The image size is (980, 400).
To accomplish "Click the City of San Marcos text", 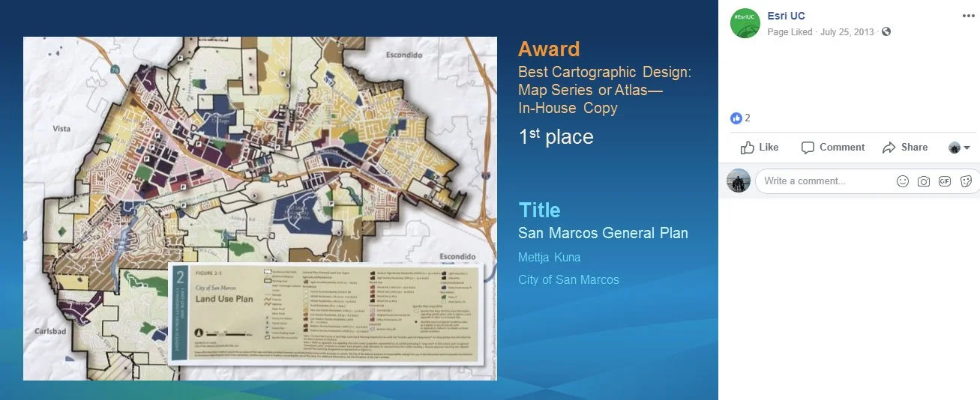I will coord(568,280).
